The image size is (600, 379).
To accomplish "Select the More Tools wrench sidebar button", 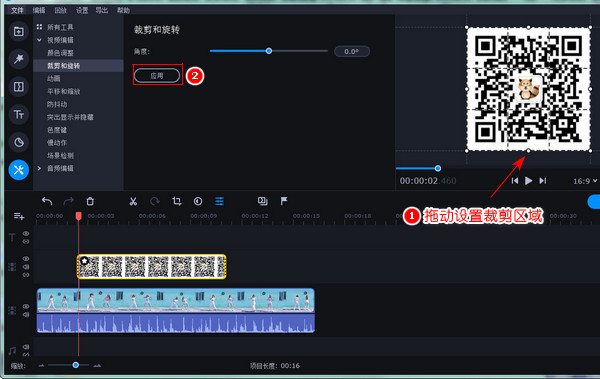I will (18, 170).
